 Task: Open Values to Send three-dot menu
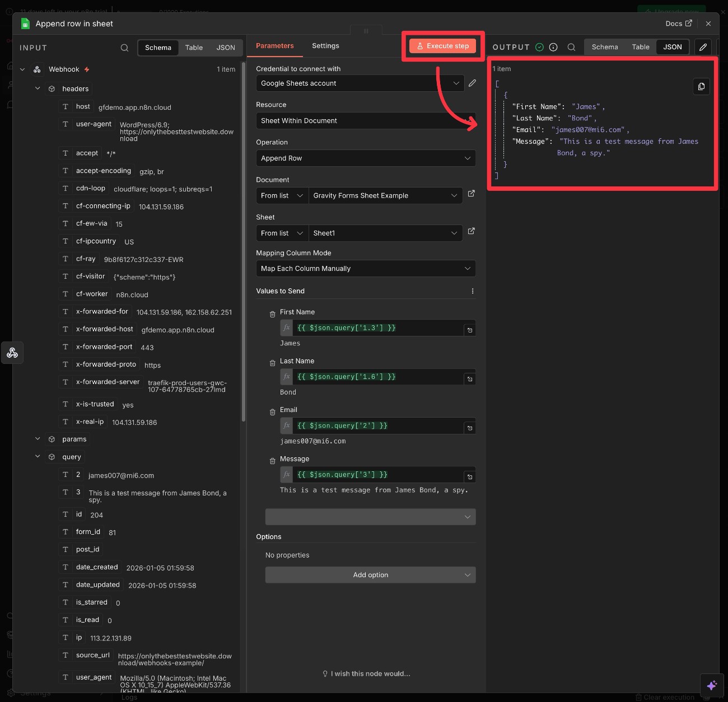[472, 291]
